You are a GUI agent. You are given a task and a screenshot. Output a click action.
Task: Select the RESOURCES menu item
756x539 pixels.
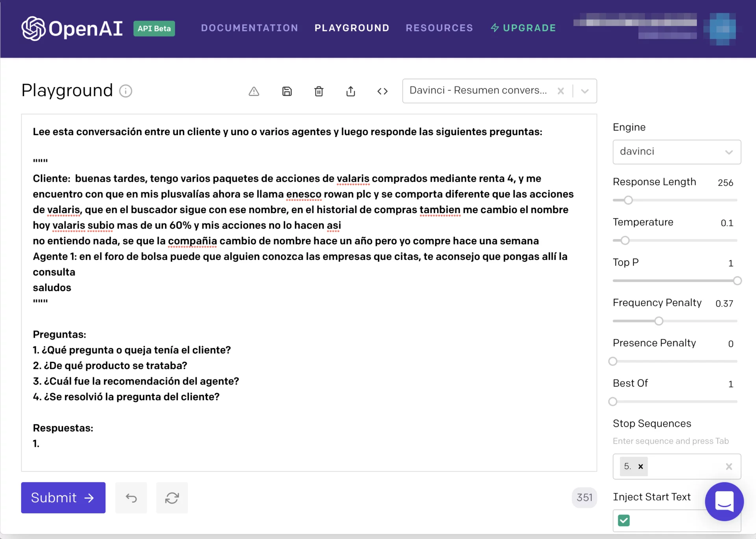439,28
